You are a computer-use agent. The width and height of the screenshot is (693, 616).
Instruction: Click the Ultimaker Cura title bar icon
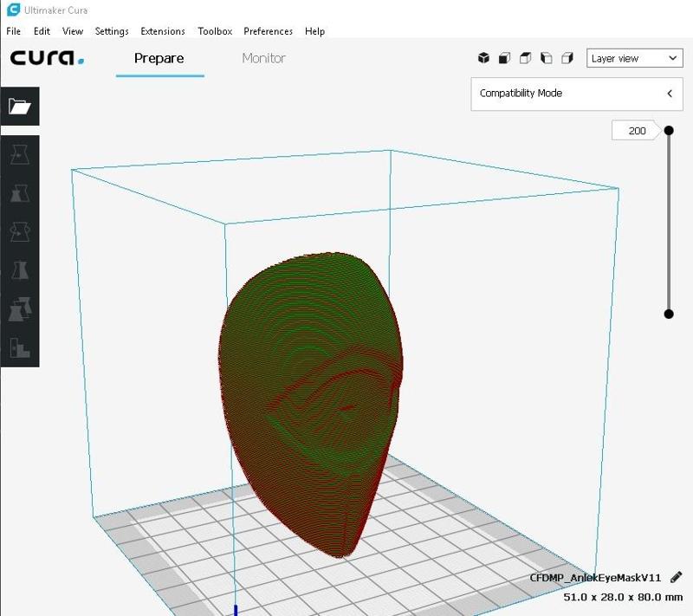[14, 10]
